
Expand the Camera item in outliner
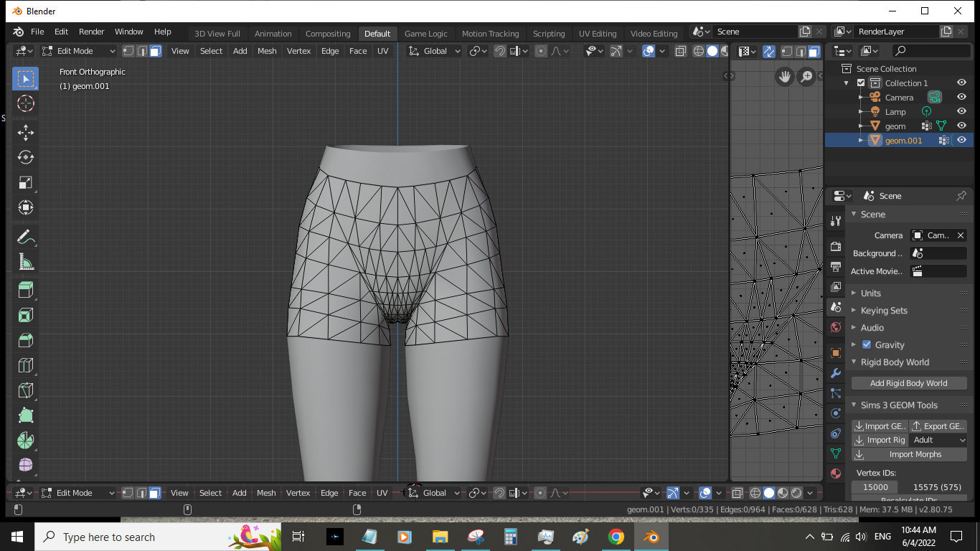(861, 98)
